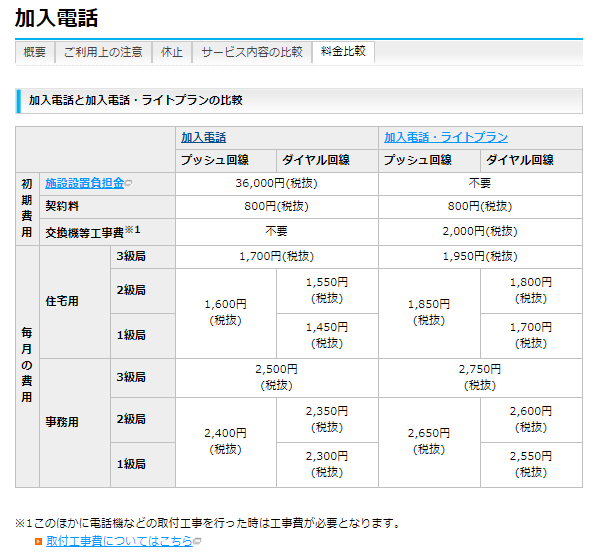Click the 2,300円(税抜) cell
Image resolution: width=594 pixels, height=552 pixels.
pyautogui.click(x=327, y=464)
